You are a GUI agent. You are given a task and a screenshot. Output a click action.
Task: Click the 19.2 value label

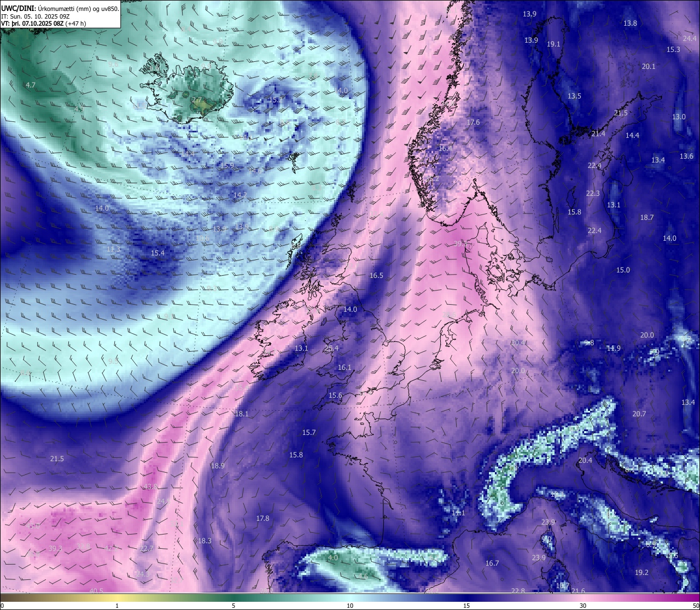click(641, 573)
